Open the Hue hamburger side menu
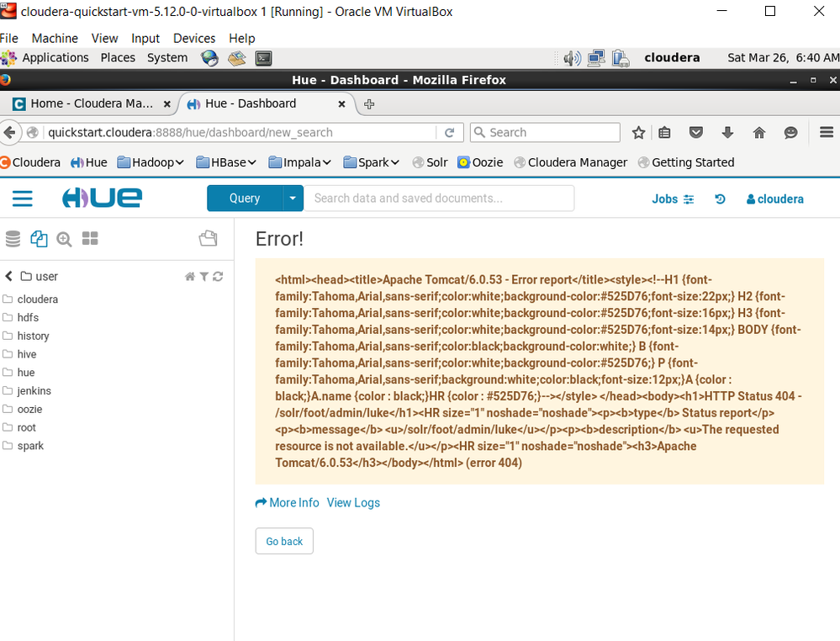This screenshot has height=641, width=840. (x=23, y=199)
